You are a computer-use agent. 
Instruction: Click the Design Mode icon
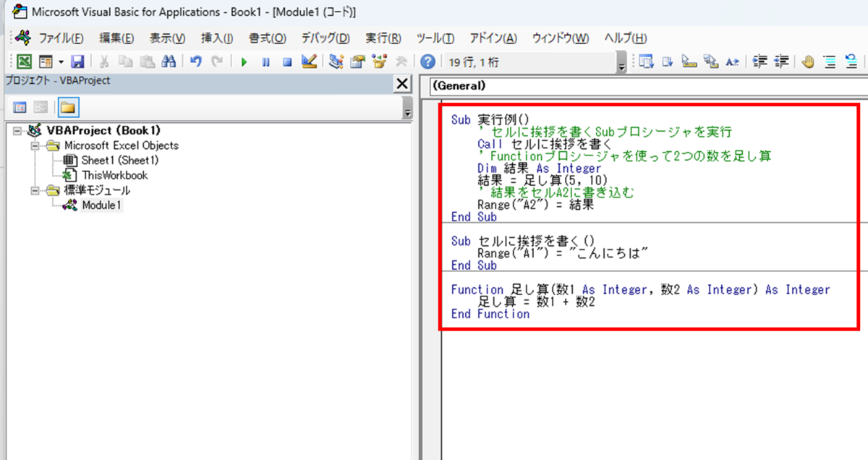click(x=309, y=61)
